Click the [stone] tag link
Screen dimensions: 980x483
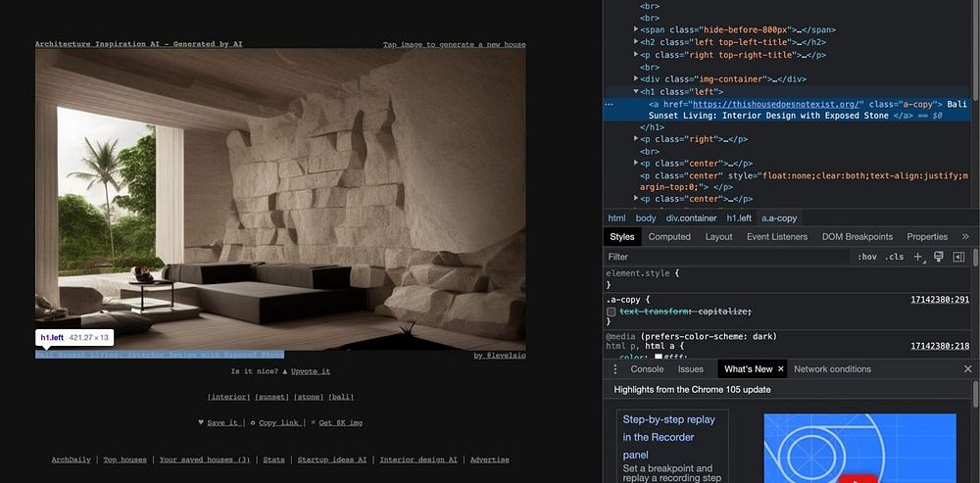tap(309, 397)
